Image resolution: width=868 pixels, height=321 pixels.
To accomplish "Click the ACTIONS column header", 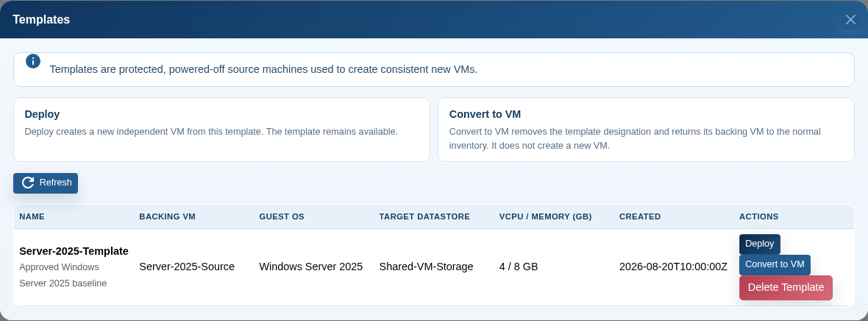I will [x=759, y=216].
